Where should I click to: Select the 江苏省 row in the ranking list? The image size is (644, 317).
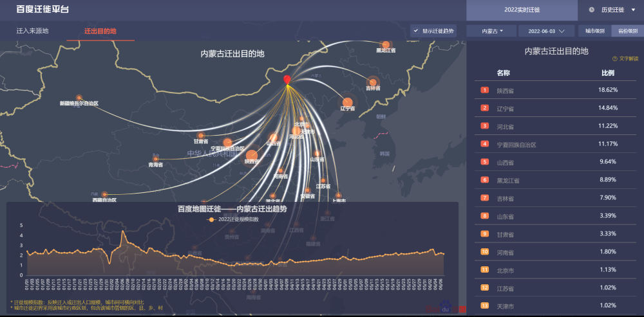point(555,288)
